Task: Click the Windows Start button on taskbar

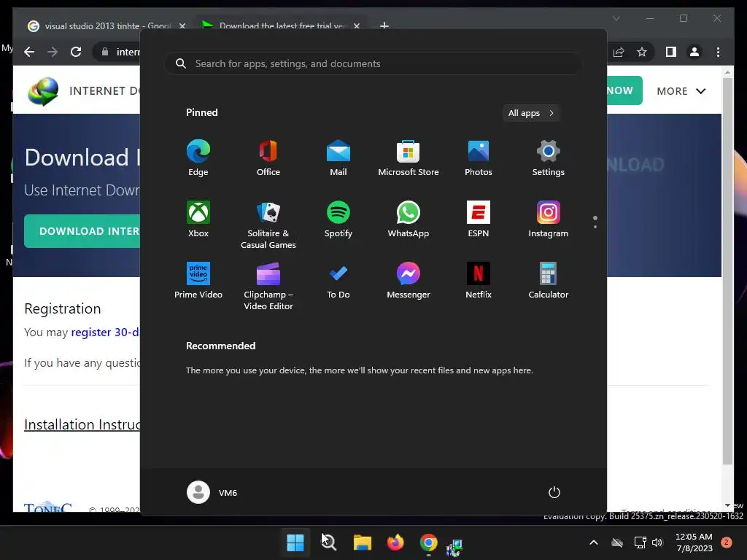Action: (x=295, y=542)
